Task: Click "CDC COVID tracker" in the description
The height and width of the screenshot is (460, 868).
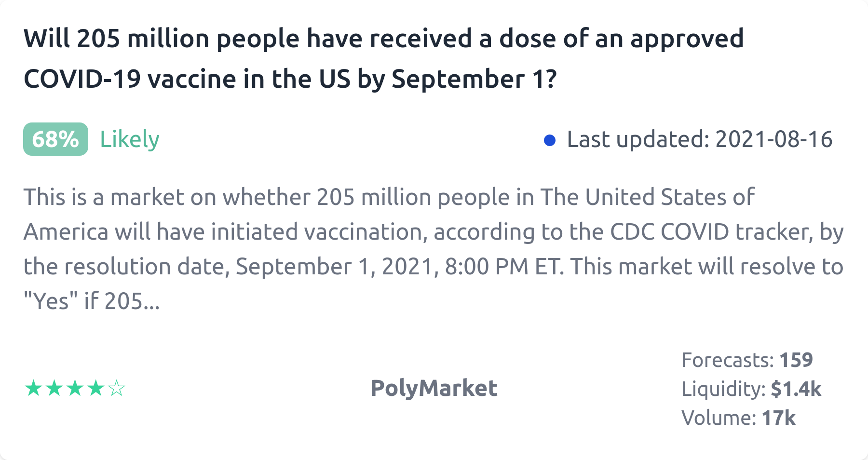Action: click(x=708, y=232)
